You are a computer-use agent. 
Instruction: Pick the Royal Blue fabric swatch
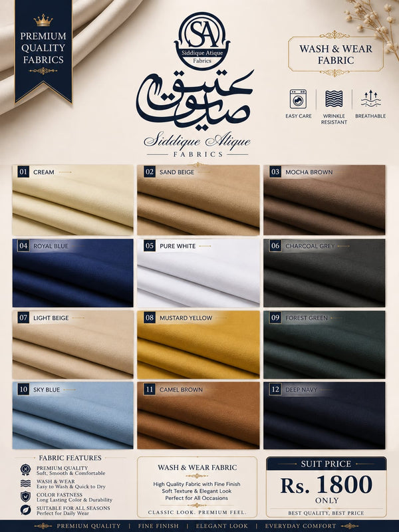73,273
